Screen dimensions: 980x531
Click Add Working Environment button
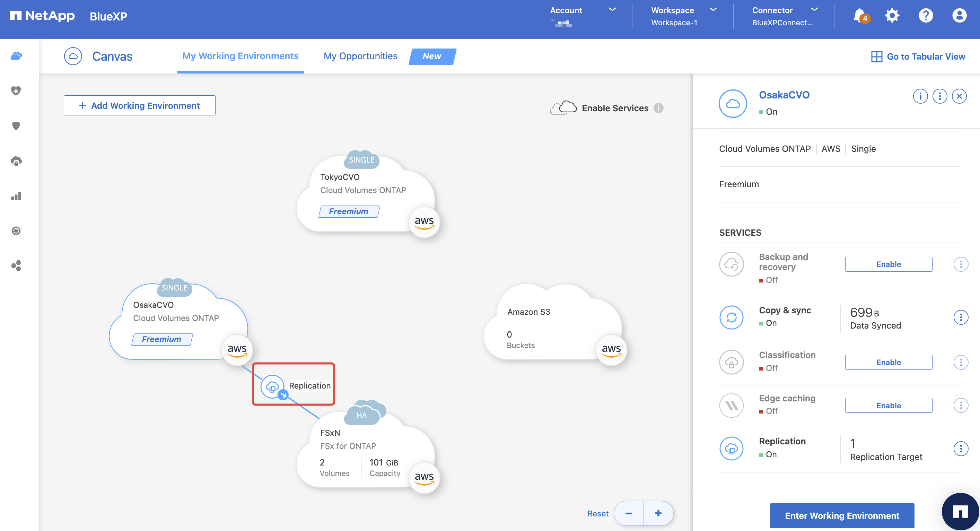139,105
